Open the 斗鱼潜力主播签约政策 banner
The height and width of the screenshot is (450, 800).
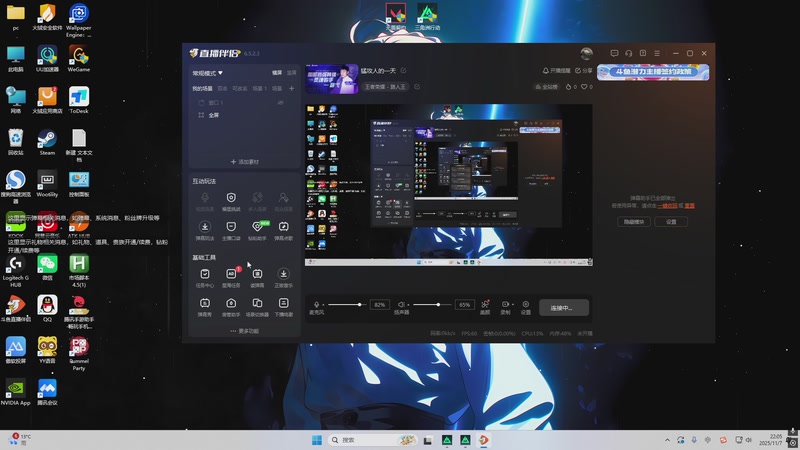coord(653,72)
